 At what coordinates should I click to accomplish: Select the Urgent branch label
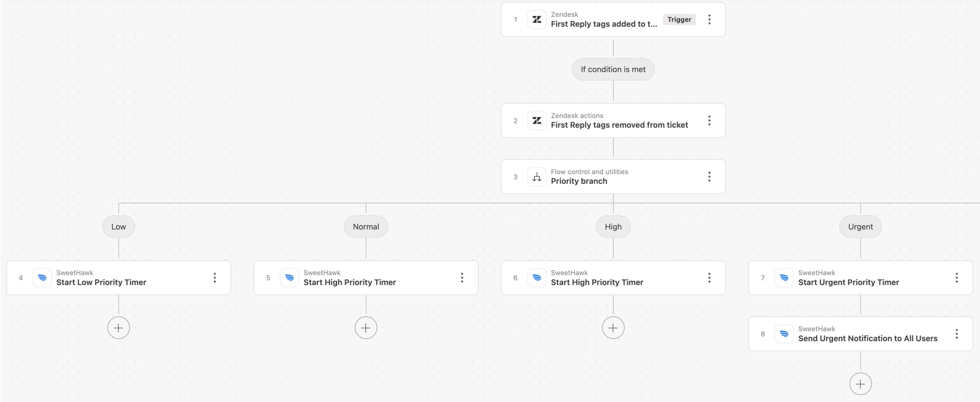click(x=860, y=227)
